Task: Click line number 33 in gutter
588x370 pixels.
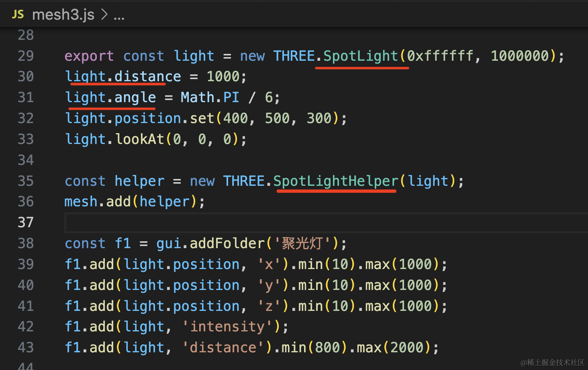Action: tap(26, 139)
